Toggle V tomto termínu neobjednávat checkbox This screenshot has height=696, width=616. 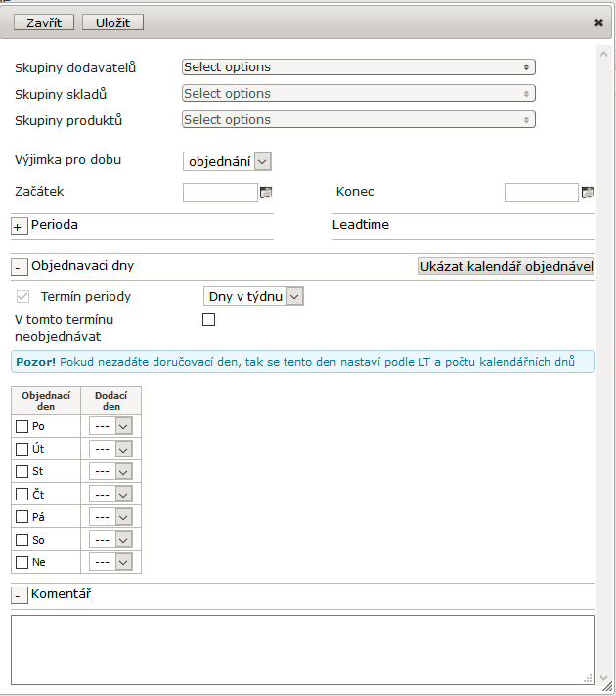(208, 319)
